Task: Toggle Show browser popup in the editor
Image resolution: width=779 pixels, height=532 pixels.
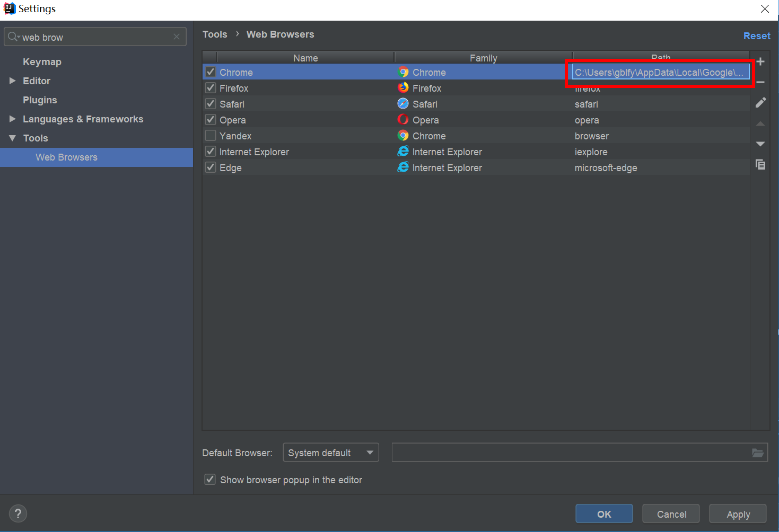Action: [210, 480]
